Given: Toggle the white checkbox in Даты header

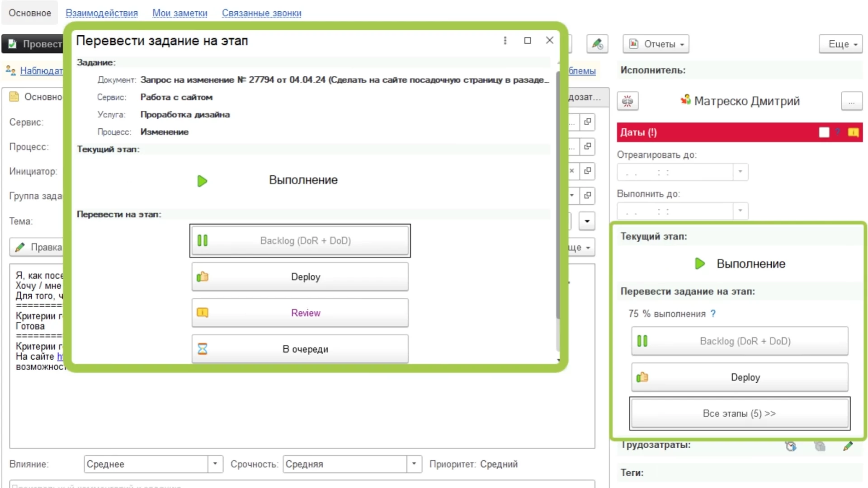Looking at the screenshot, I should [824, 132].
